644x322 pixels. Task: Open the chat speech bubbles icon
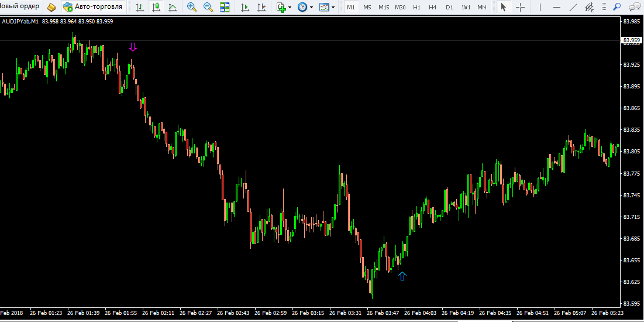click(634, 7)
